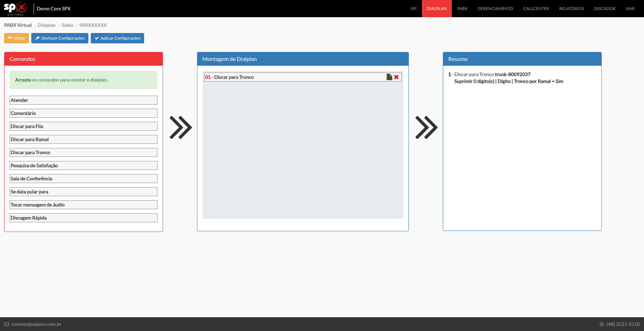The image size is (644, 331).
Task: Click Desfazer Configurações button
Action: pyautogui.click(x=60, y=38)
